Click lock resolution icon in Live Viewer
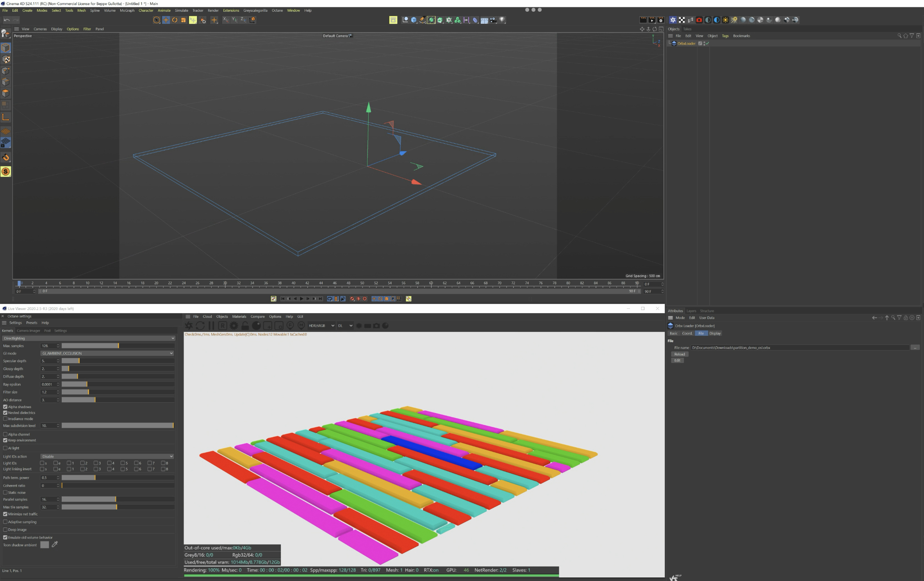 point(245,326)
